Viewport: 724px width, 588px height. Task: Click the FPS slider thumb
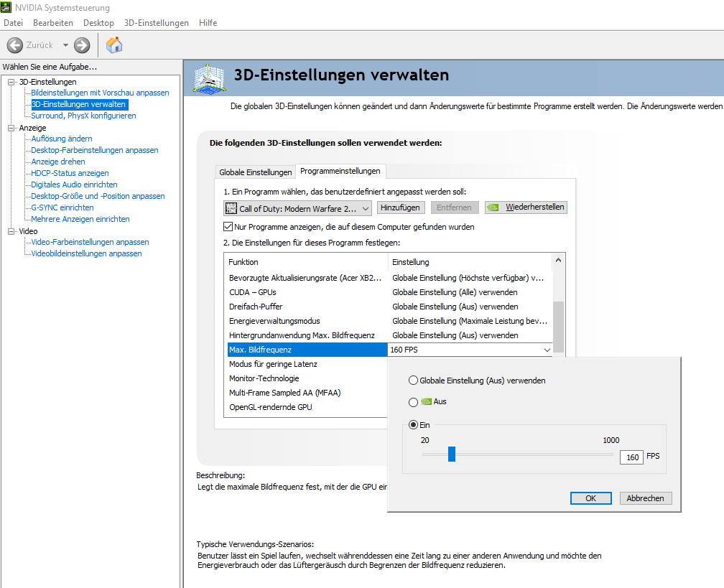point(452,454)
